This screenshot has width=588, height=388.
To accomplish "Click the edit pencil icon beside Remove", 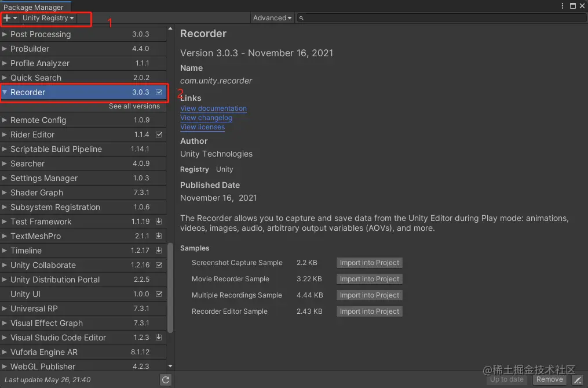I will (578, 380).
